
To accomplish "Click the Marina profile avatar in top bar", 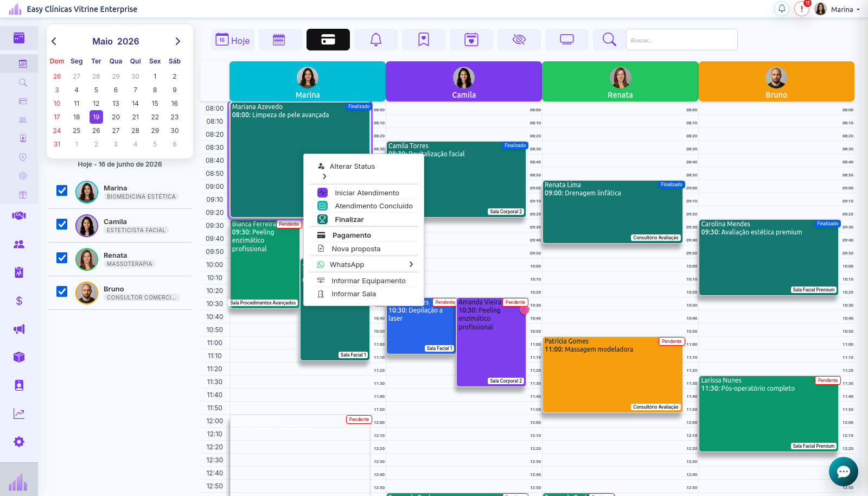I will coord(821,9).
